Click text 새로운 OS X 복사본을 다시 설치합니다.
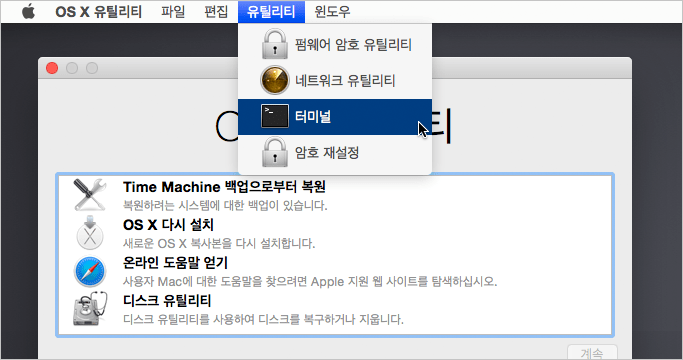The image size is (683, 360). click(219, 243)
